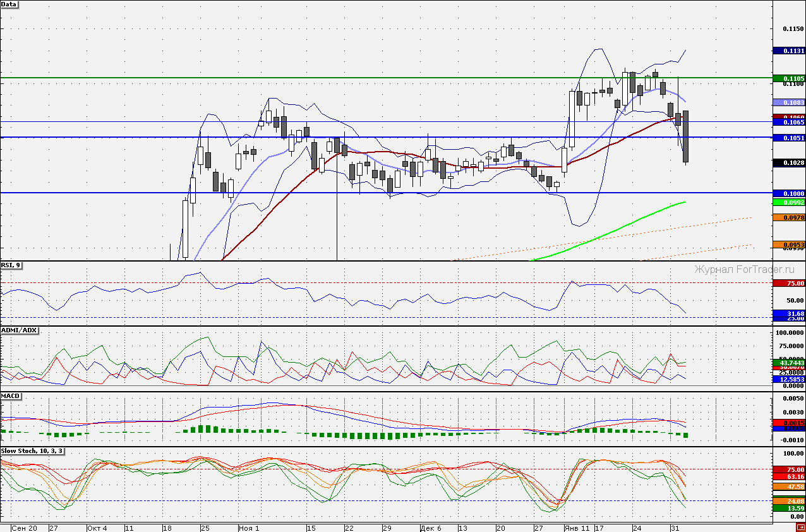Select the RSI, 9 indicator label

(12, 265)
